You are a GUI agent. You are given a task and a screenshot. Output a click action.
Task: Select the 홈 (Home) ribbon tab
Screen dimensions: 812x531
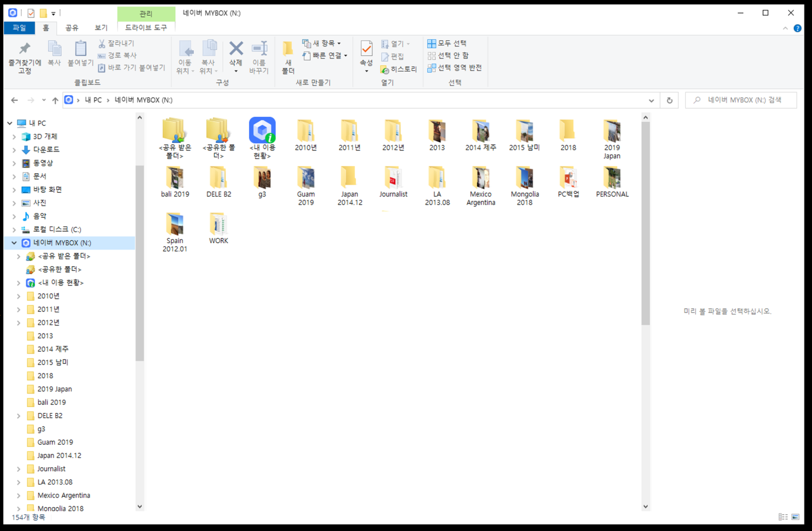click(46, 28)
